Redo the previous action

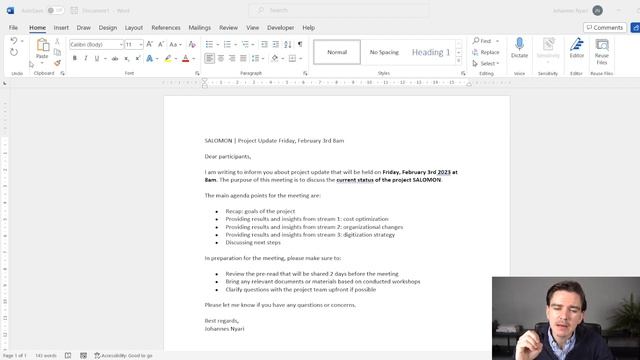click(14, 52)
